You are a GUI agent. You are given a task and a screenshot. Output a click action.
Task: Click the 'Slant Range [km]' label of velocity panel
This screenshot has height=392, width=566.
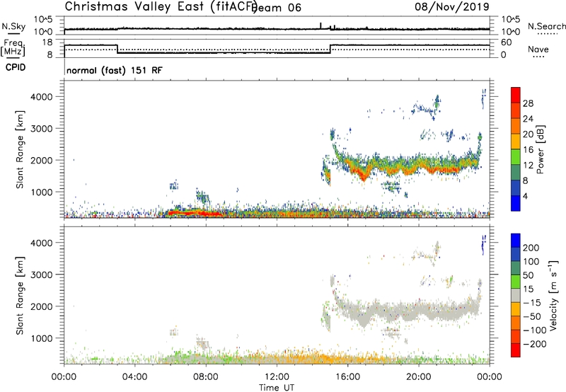20,296
